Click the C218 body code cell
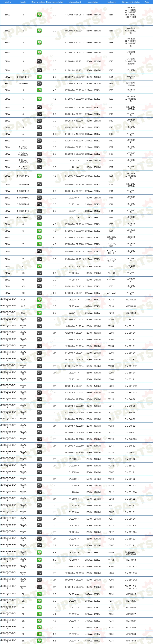The width and height of the screenshot is (153, 644). [111, 306]
